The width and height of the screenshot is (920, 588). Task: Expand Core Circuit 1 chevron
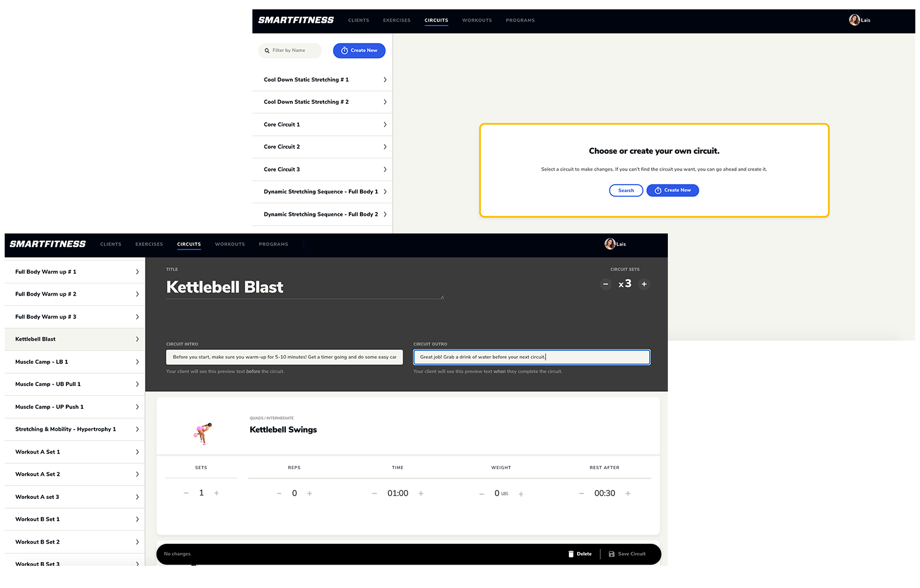(385, 125)
